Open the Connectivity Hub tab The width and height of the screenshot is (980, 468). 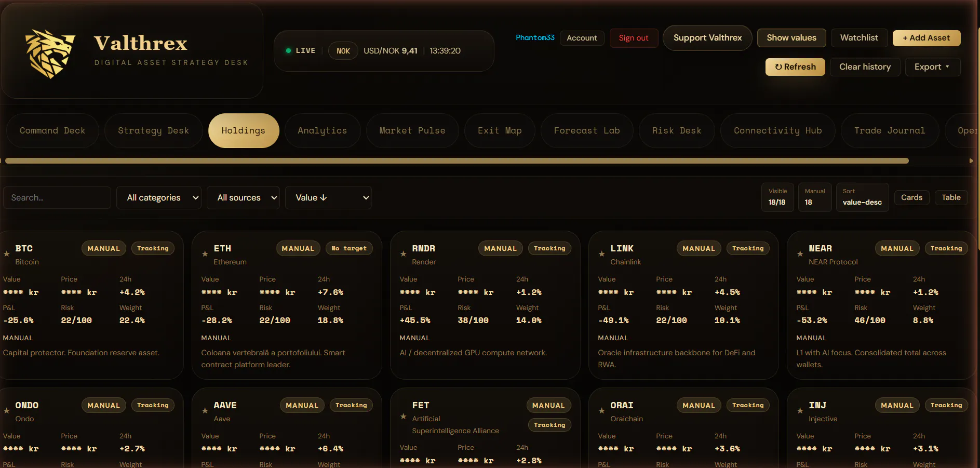[778, 131]
